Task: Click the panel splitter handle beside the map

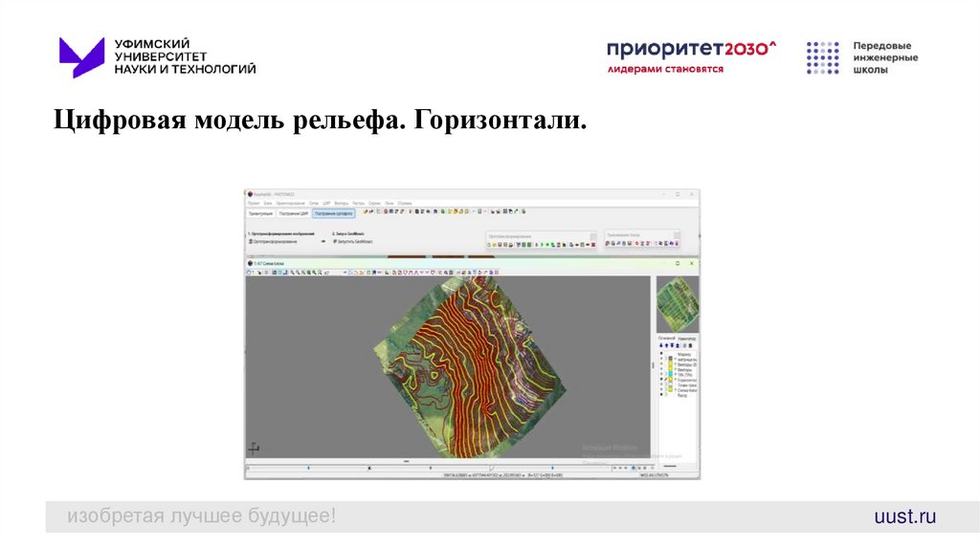Action: coord(653,365)
